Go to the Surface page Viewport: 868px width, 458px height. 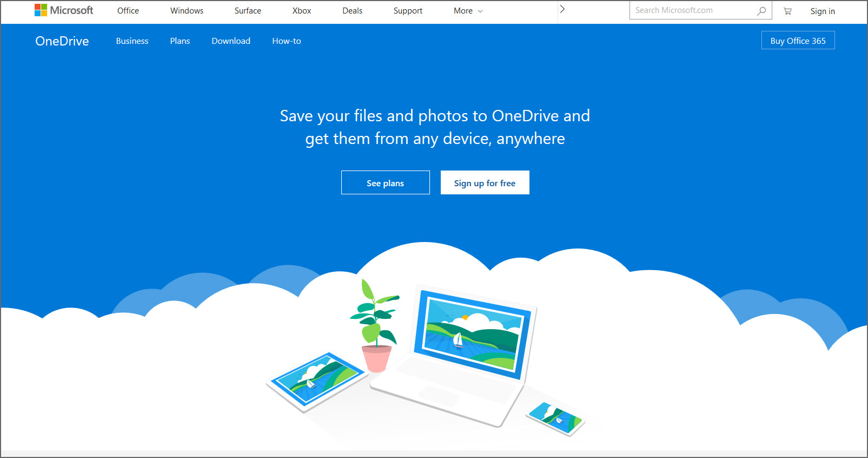[x=248, y=11]
